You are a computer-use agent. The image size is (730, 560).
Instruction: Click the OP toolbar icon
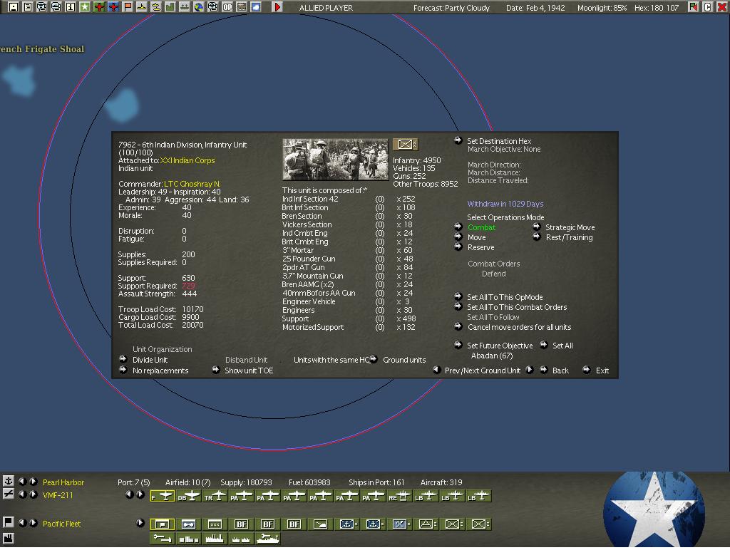(227, 7)
